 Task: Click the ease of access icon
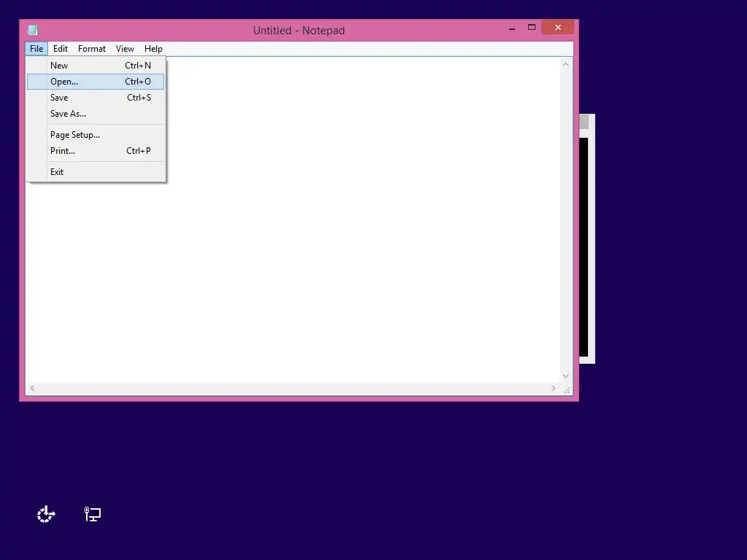tap(46, 514)
